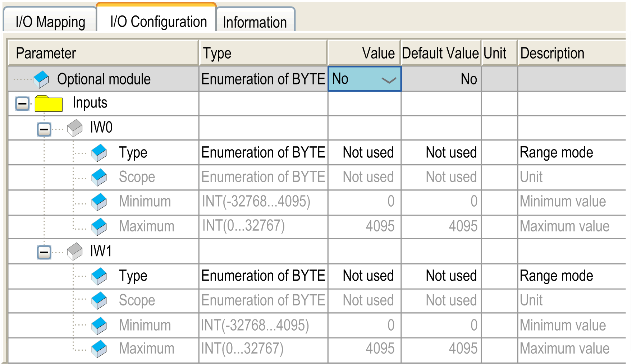Click the blue cube icon beside Optional module
This screenshot has height=364, width=632.
41,79
